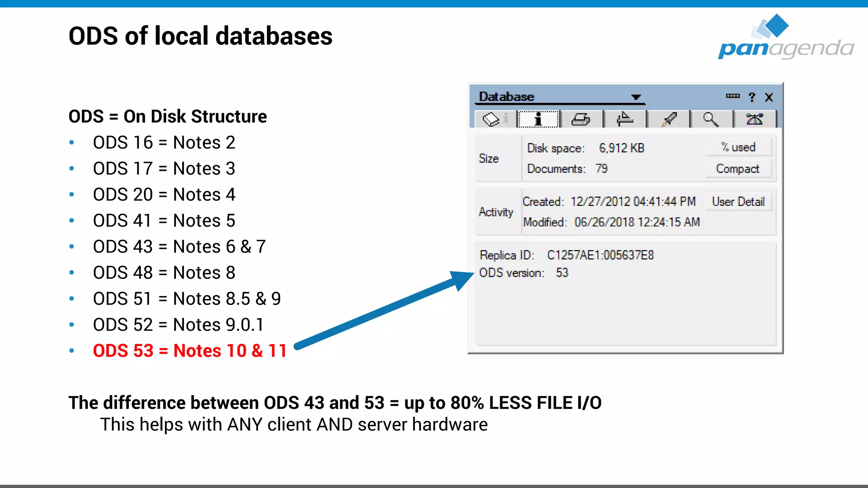This screenshot has width=868, height=488.
Task: Click the Disk space value 6,912 KB
Action: coord(621,148)
